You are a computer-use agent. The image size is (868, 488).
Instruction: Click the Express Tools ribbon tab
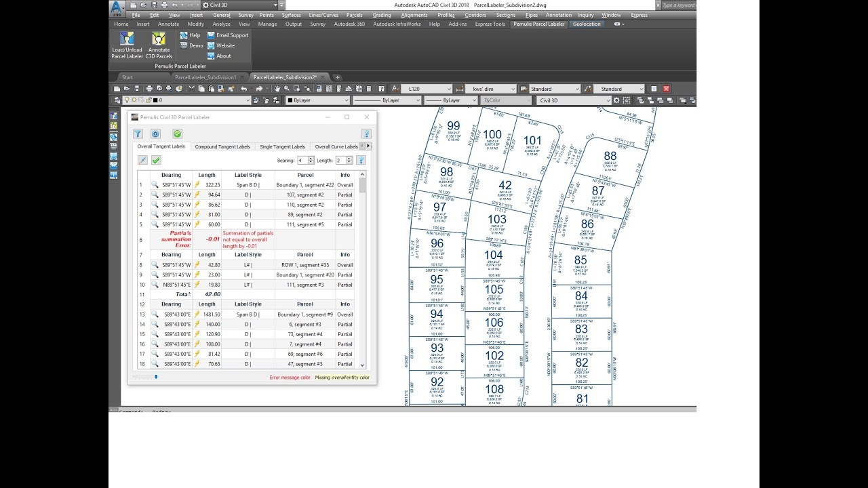click(x=490, y=24)
